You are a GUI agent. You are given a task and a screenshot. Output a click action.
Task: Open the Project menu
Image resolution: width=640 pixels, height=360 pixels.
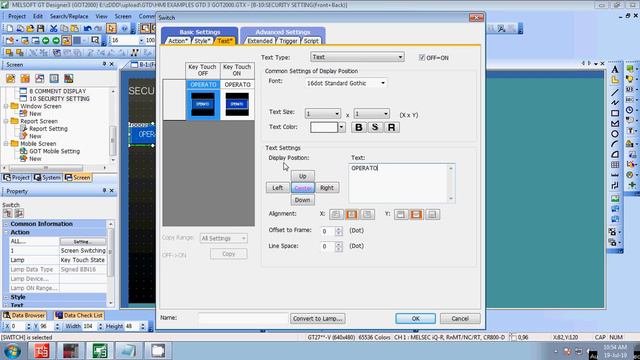[17, 16]
